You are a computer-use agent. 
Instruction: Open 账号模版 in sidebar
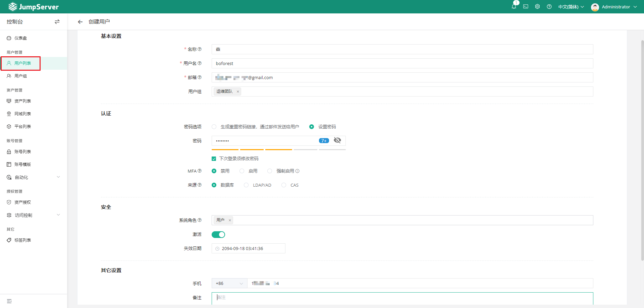point(34,165)
